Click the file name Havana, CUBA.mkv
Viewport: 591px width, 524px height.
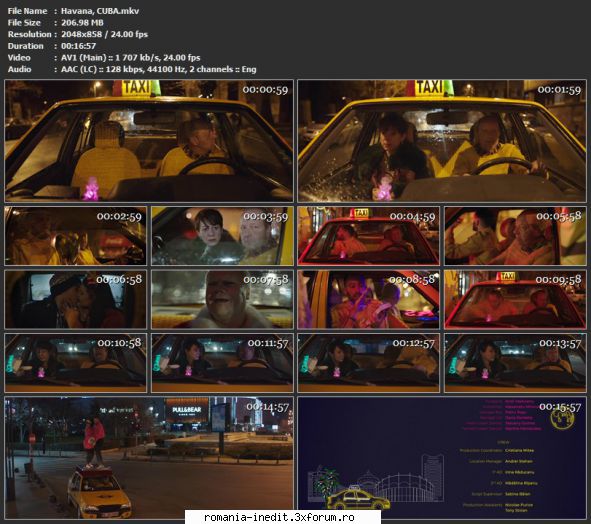[x=100, y=11]
